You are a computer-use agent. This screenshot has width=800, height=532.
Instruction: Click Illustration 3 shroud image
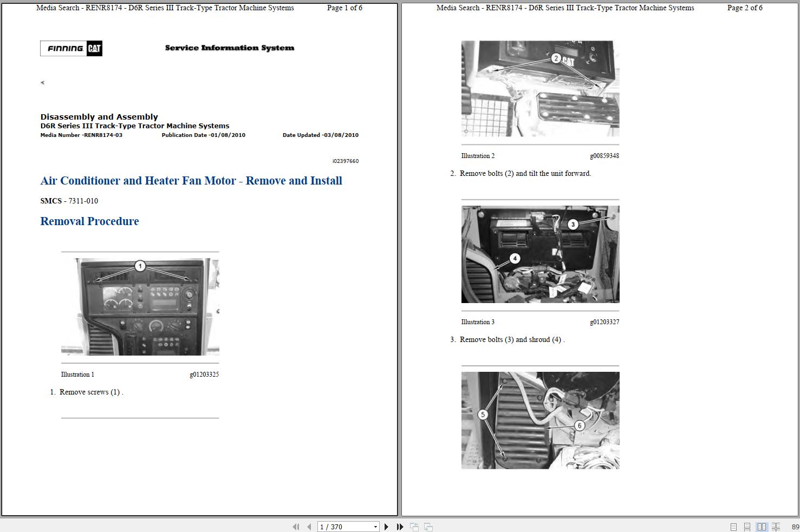(540, 254)
